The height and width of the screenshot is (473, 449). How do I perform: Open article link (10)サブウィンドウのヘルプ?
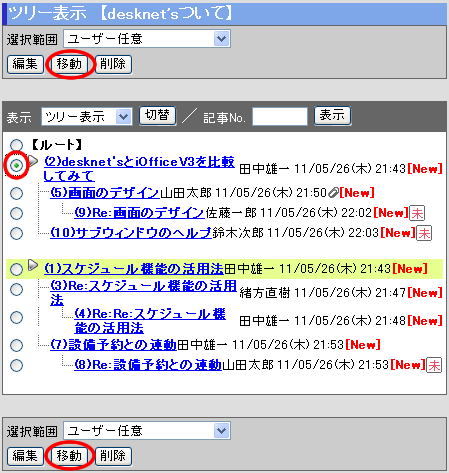click(131, 233)
